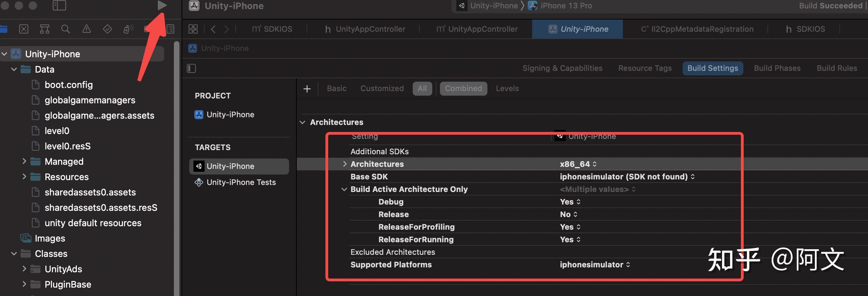The width and height of the screenshot is (868, 296).
Task: Change the Release value No dropdown
Action: click(569, 214)
